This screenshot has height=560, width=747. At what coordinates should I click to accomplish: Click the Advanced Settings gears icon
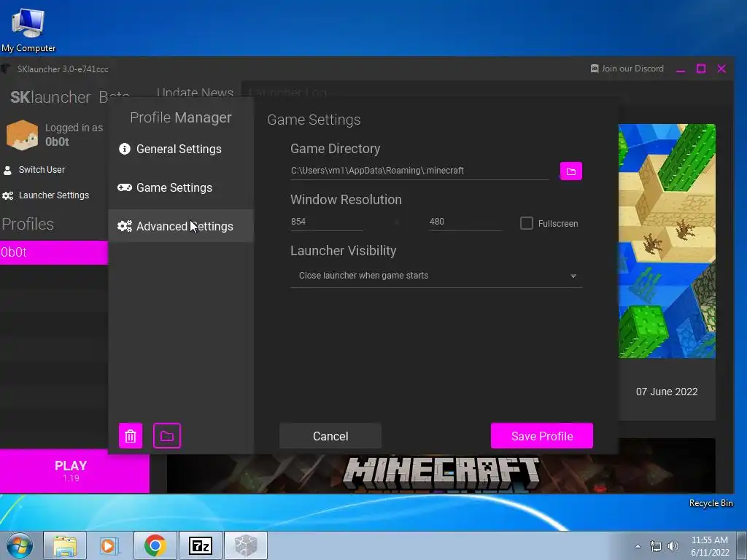tap(125, 226)
